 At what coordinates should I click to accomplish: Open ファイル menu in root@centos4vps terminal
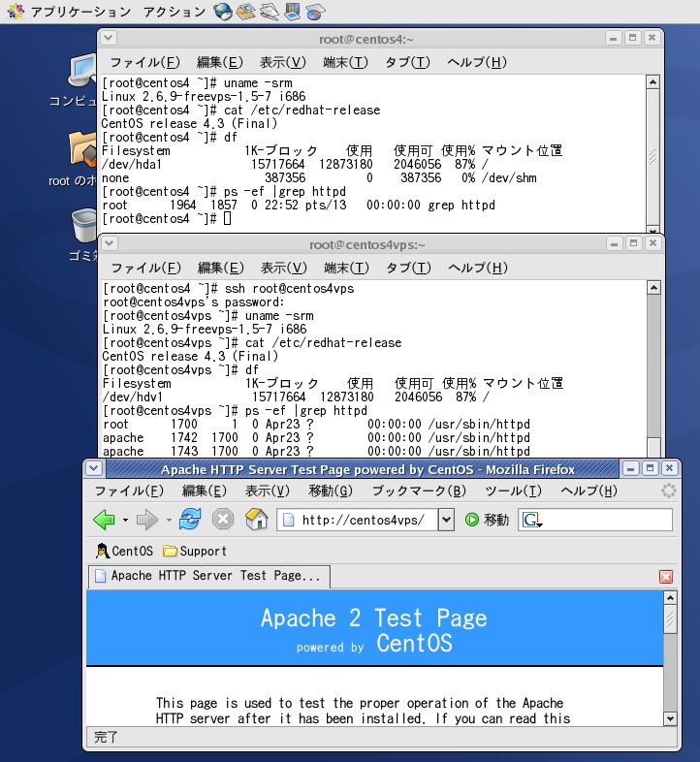[x=145, y=268]
